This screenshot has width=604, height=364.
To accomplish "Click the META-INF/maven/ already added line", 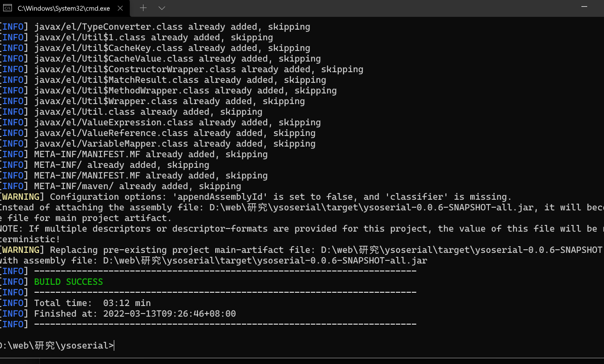I will point(120,186).
